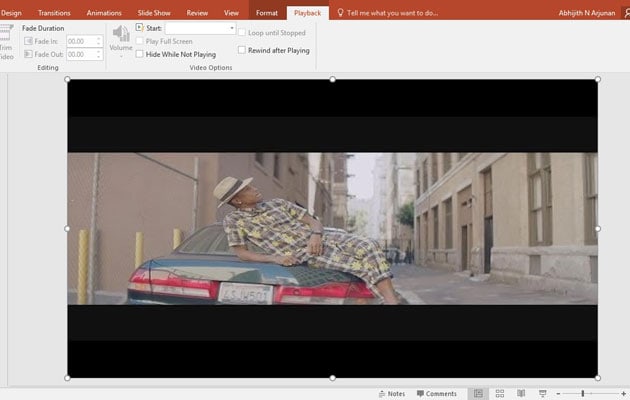Click the bottom-middle handle of the video
Screen dimensions: 630x400
point(332,378)
